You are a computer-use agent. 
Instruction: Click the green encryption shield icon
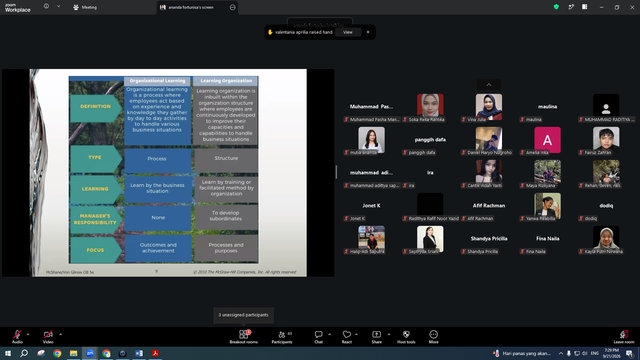(556, 7)
